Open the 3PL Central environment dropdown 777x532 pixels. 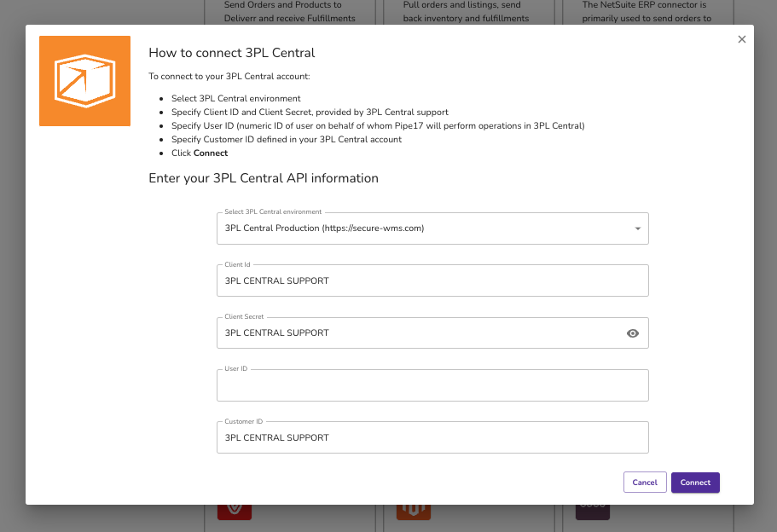pyautogui.click(x=432, y=228)
